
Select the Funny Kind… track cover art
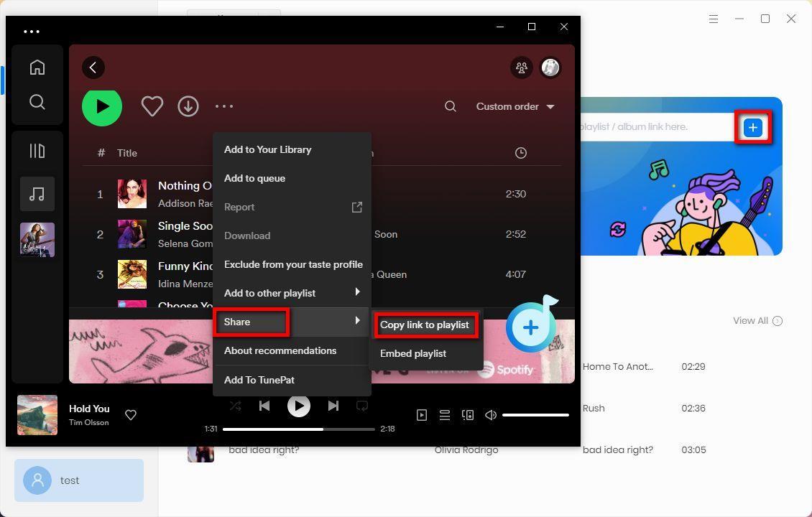132,274
